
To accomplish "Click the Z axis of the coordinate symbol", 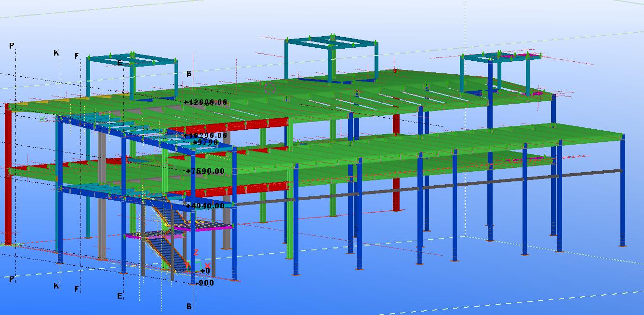I will (x=196, y=253).
